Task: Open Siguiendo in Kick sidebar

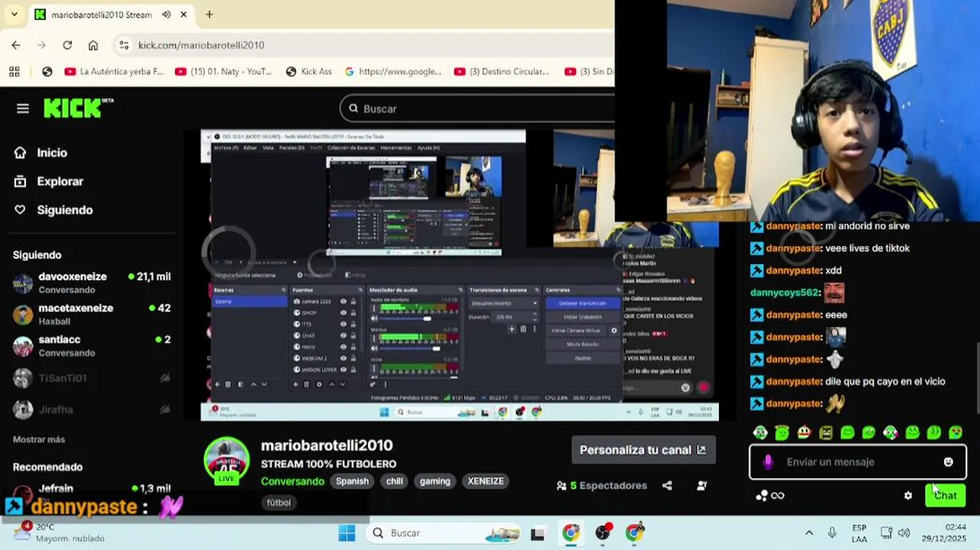Action: point(65,210)
